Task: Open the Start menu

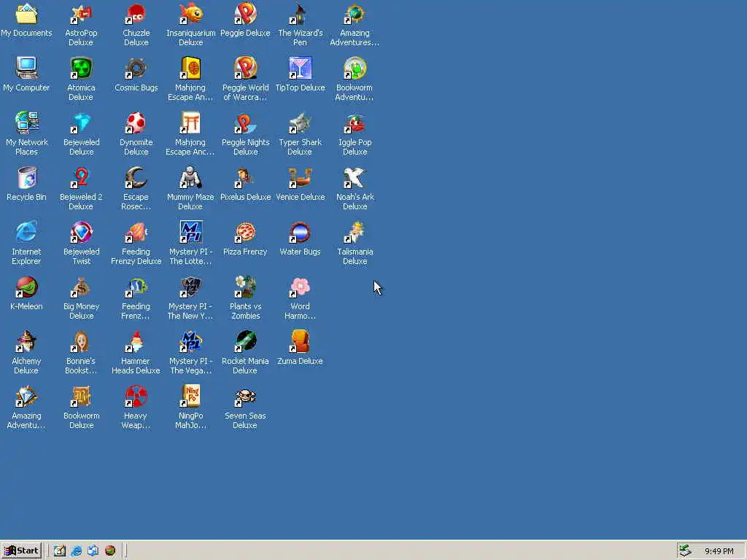Action: [x=21, y=551]
